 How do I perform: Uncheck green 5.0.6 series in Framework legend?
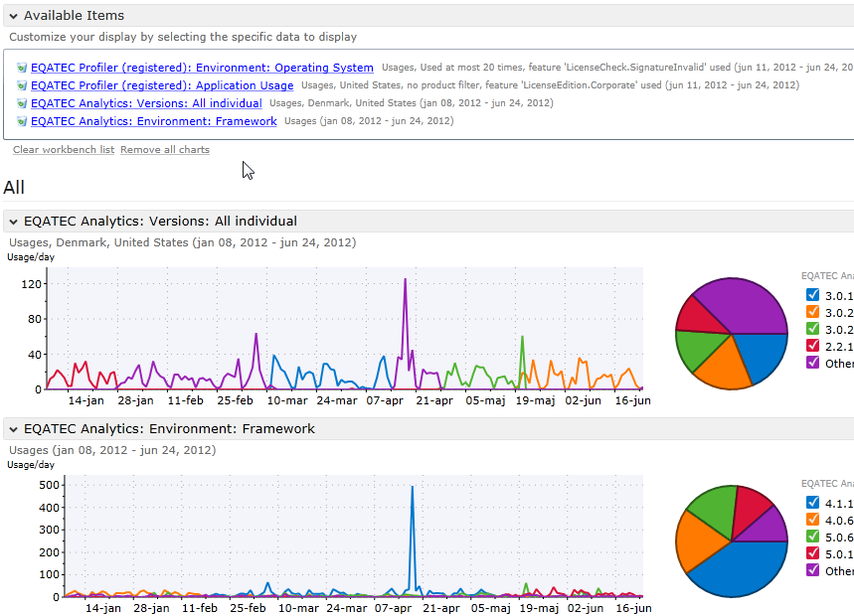812,537
